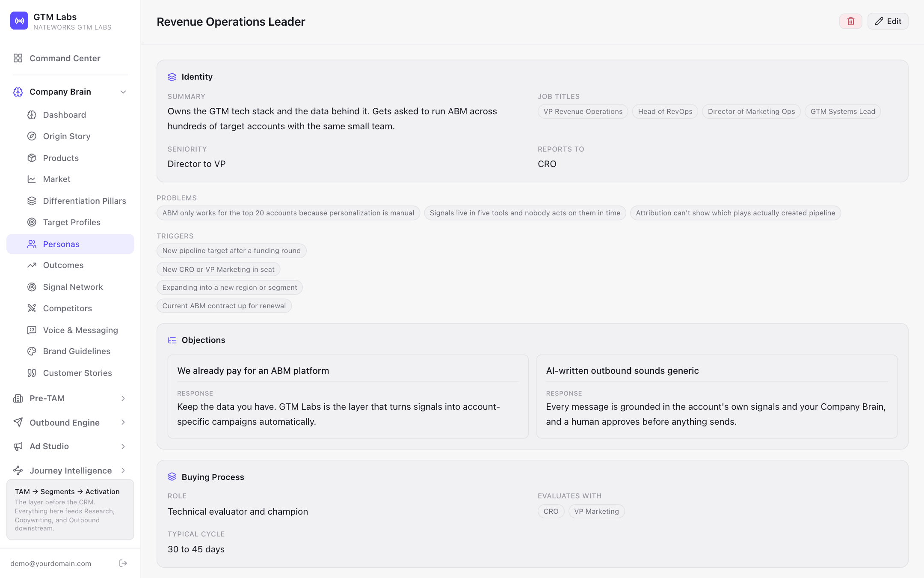Click the 'We already pay for an ABM platform' card
Screen dimensions: 924x578
click(348, 396)
